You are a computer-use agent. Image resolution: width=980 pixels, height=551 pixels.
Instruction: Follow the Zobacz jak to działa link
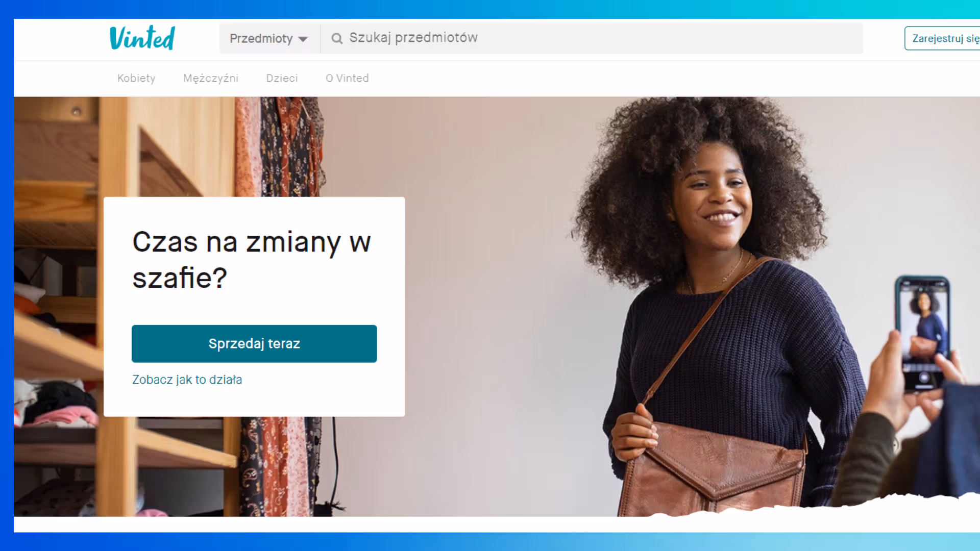[187, 380]
